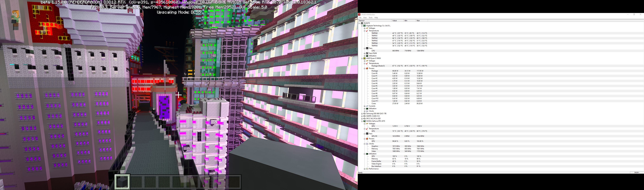The height and width of the screenshot is (190, 644).
Task: Expand the SSDPR-CX400-512 drive node
Action: point(362,116)
